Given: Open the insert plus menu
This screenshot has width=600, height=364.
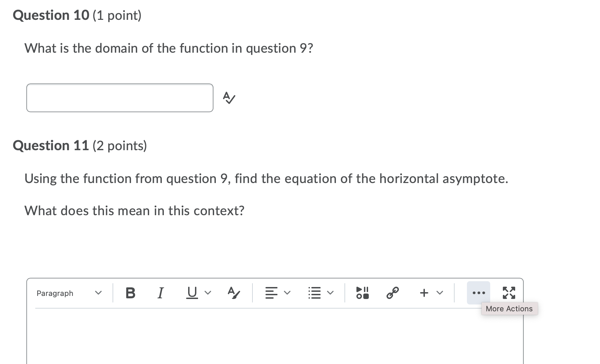Looking at the screenshot, I should point(424,292).
